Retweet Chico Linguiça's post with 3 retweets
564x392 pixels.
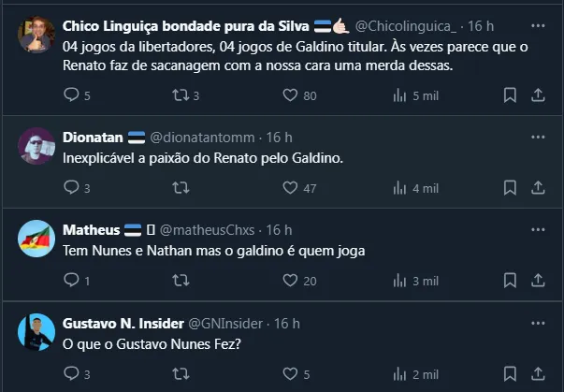point(181,94)
